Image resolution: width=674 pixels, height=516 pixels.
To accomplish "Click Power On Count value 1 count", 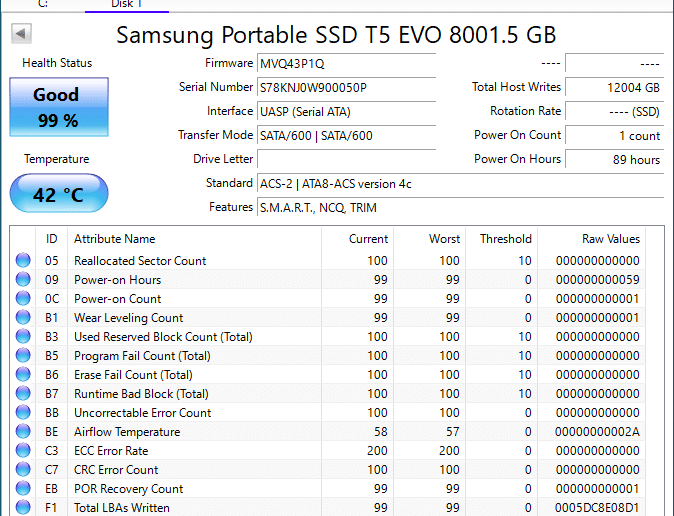I will (615, 136).
